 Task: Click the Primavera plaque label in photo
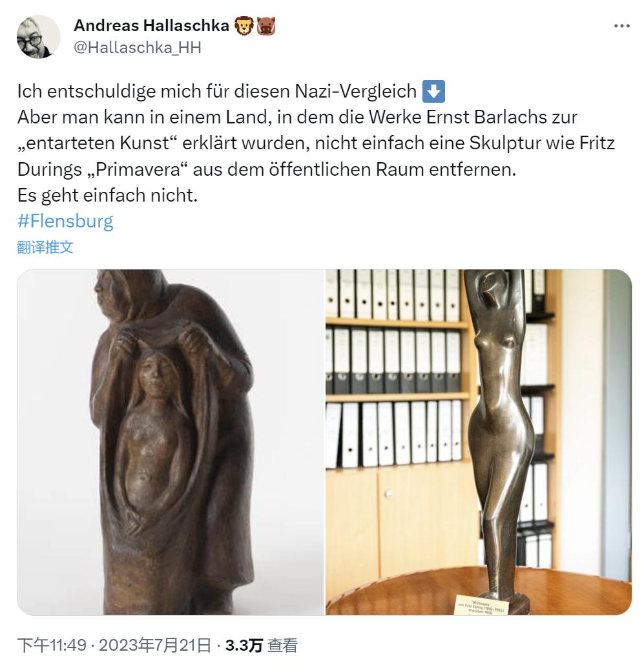(x=481, y=606)
